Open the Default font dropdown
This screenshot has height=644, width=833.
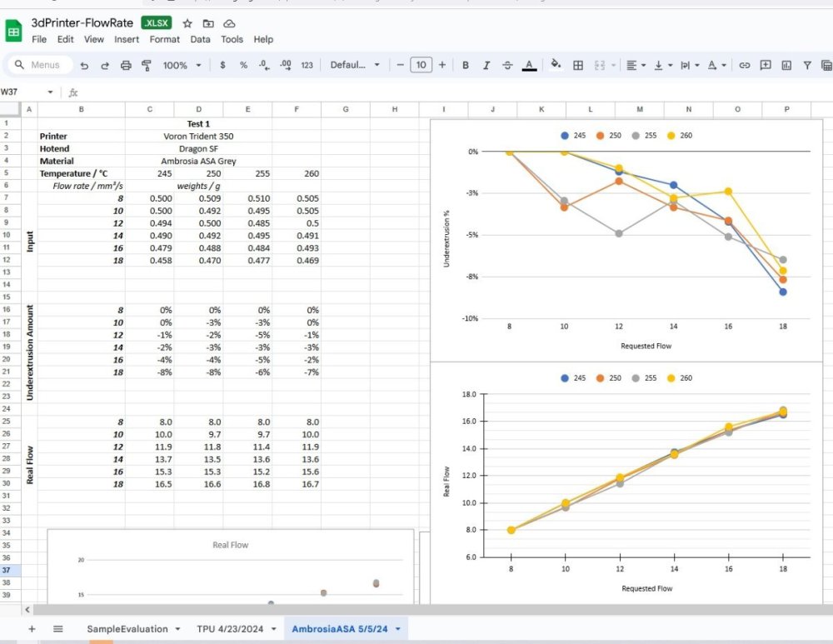[x=355, y=65]
